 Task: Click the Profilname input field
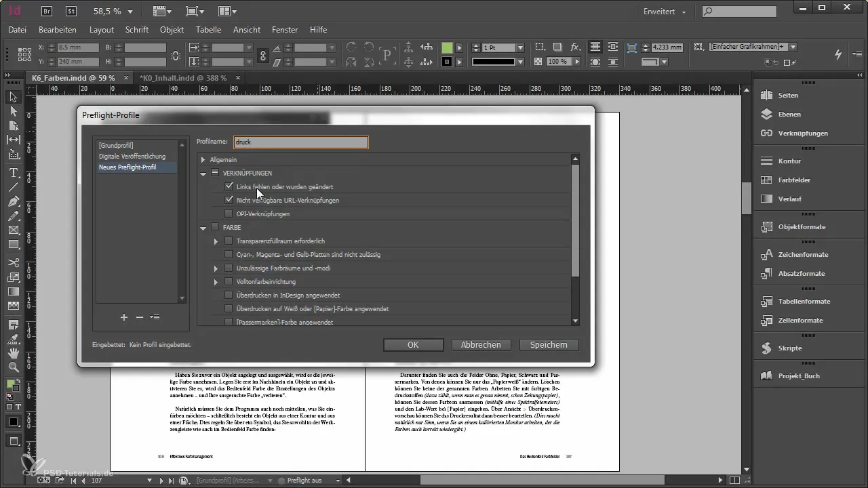300,142
